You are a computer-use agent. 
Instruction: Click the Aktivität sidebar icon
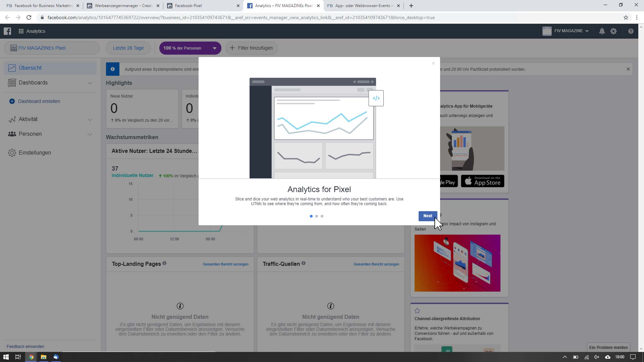coord(12,119)
